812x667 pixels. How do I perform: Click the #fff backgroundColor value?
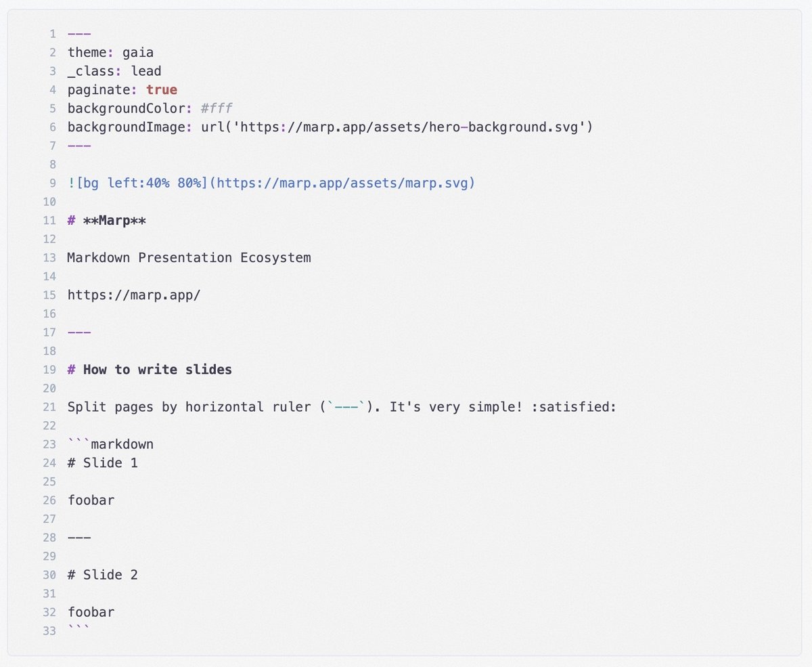click(x=217, y=108)
